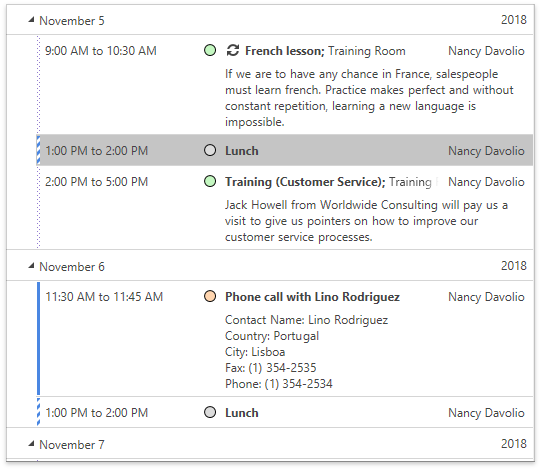Select Phone call with Lino Rodriguez title
The image size is (541, 470).
[x=312, y=297]
